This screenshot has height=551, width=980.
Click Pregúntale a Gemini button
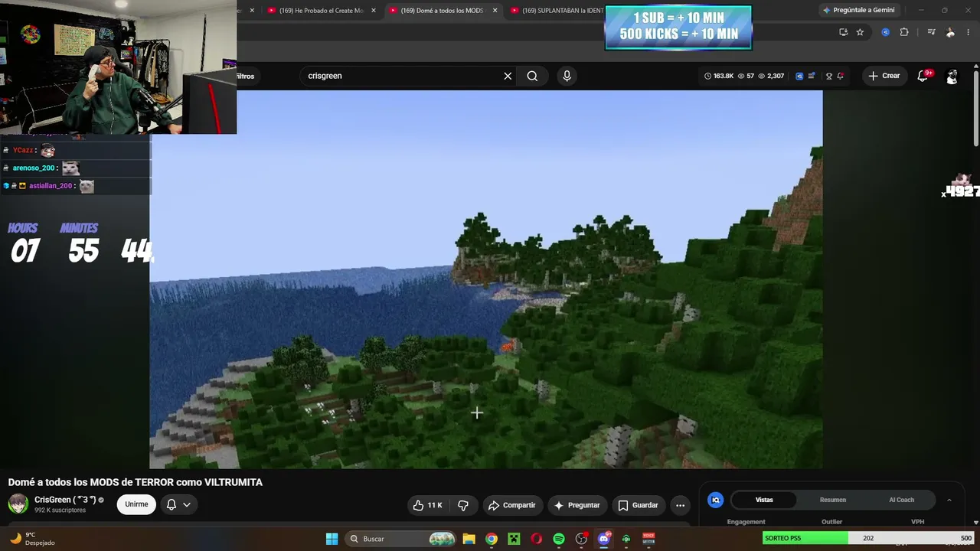858,10
